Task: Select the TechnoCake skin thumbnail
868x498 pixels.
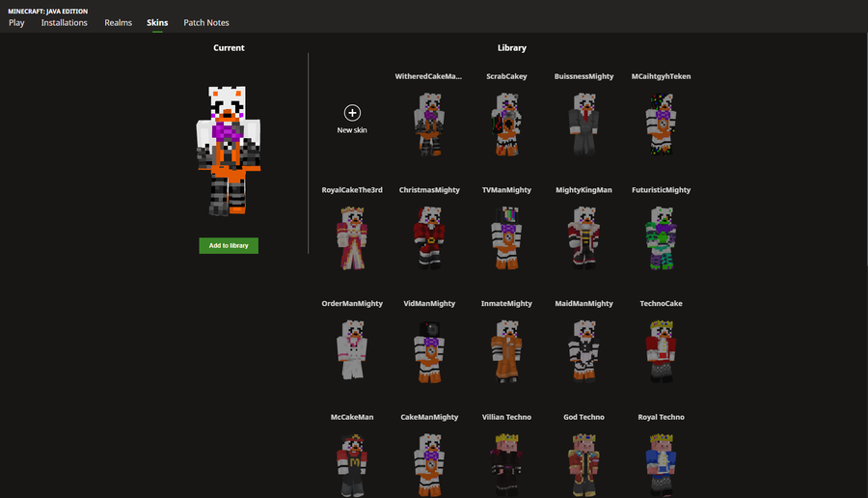Action: coord(661,351)
